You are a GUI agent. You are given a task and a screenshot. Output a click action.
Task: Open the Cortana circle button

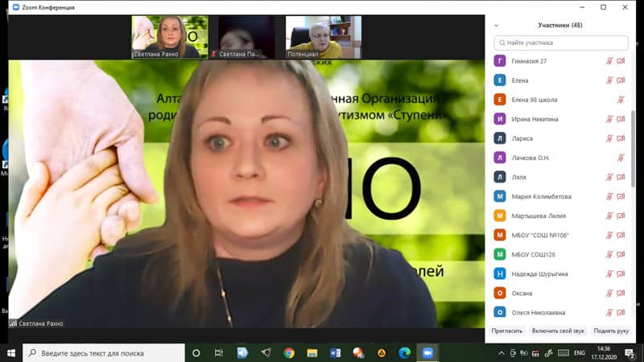pyautogui.click(x=196, y=353)
